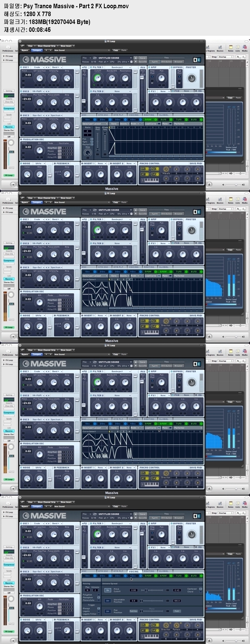
Task: Enable the performer Restart checkbox in first frame
Action: pos(92,145)
